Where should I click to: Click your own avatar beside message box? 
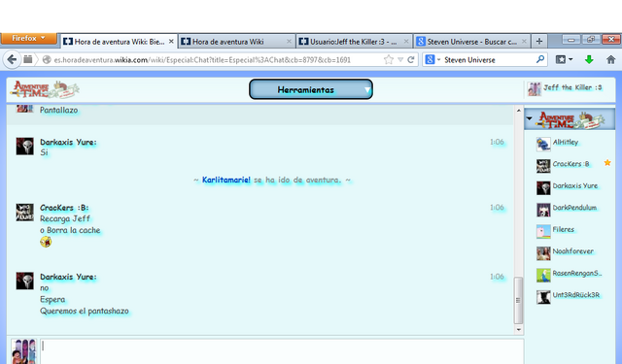click(x=23, y=351)
